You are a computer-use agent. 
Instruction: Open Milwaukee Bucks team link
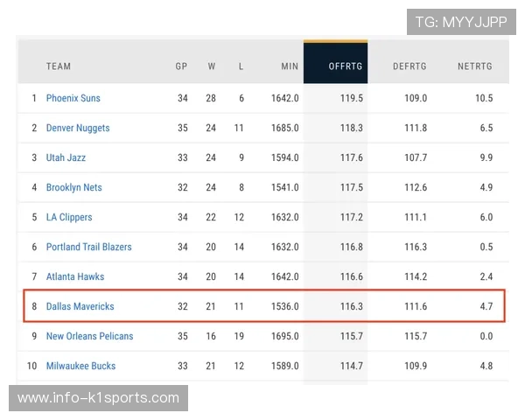(81, 366)
